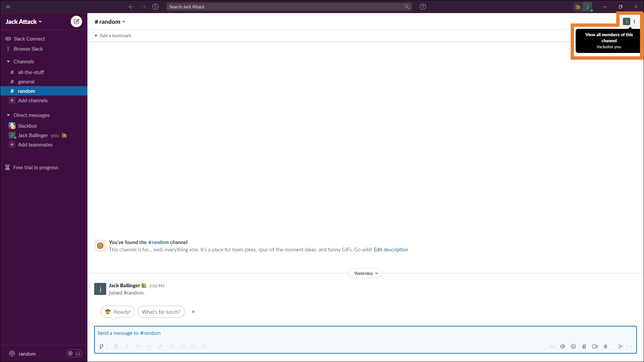Open the Jack Attack workspace menu
This screenshot has height=362, width=644.
[x=24, y=22]
